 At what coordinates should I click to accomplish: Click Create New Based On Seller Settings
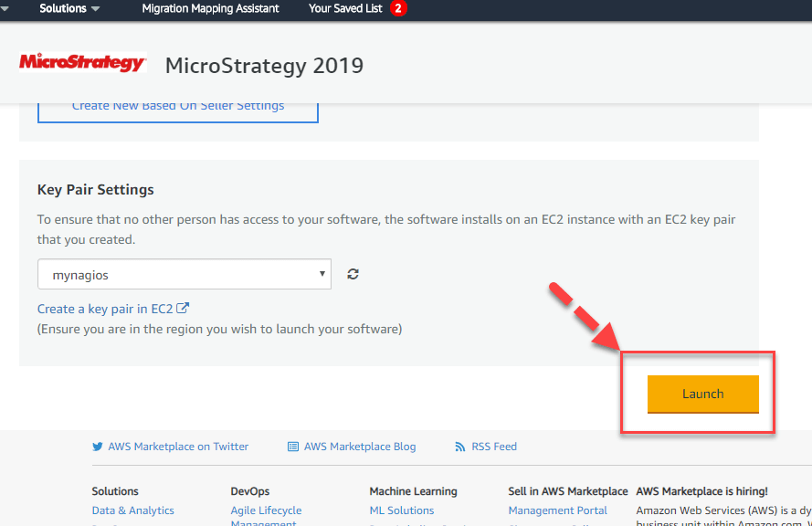tap(177, 107)
